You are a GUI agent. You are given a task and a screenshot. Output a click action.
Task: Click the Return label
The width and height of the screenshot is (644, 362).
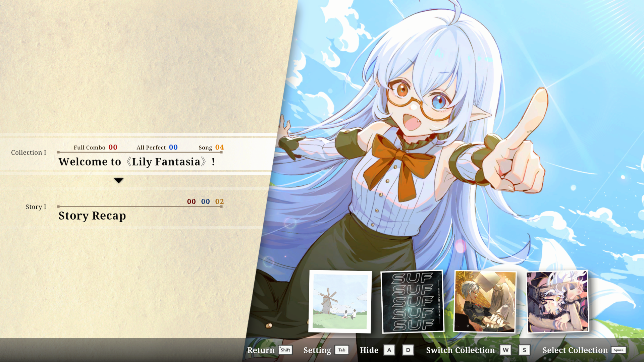(261, 350)
